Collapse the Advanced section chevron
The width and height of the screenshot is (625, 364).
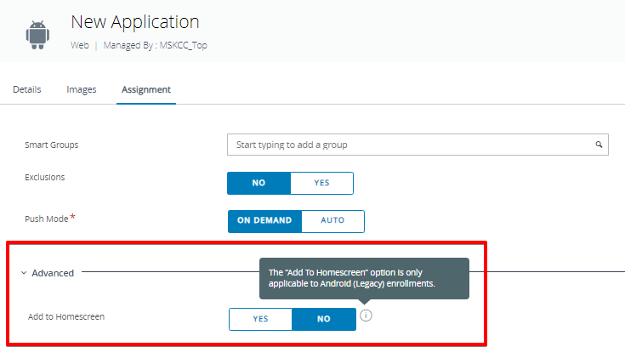point(23,273)
